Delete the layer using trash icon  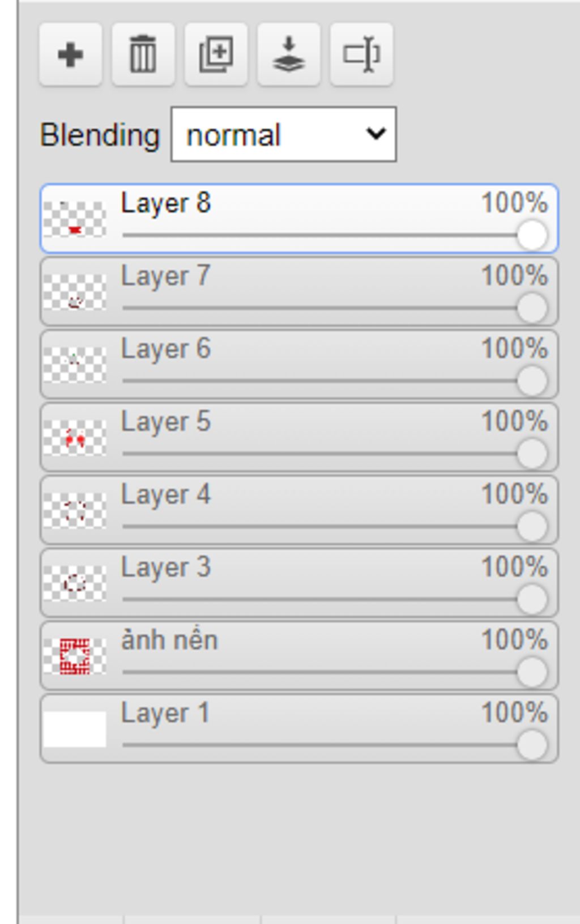[x=143, y=55]
